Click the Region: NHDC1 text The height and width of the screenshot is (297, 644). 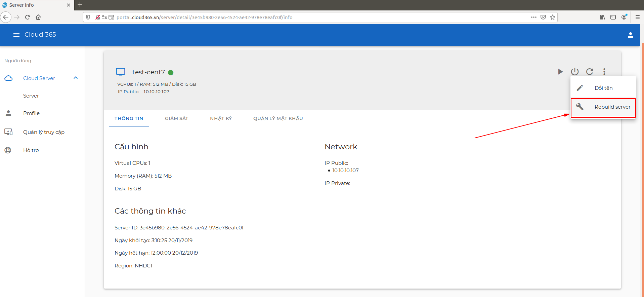click(133, 266)
